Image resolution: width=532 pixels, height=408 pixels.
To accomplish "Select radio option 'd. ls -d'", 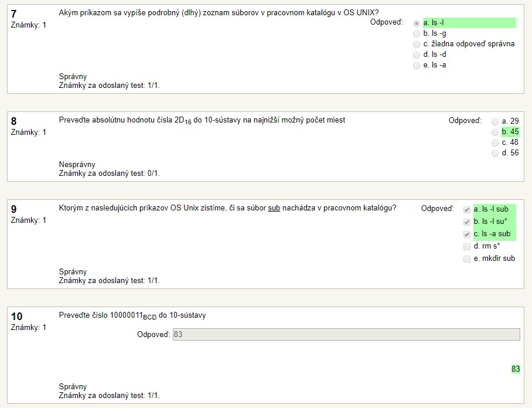I will (x=417, y=55).
